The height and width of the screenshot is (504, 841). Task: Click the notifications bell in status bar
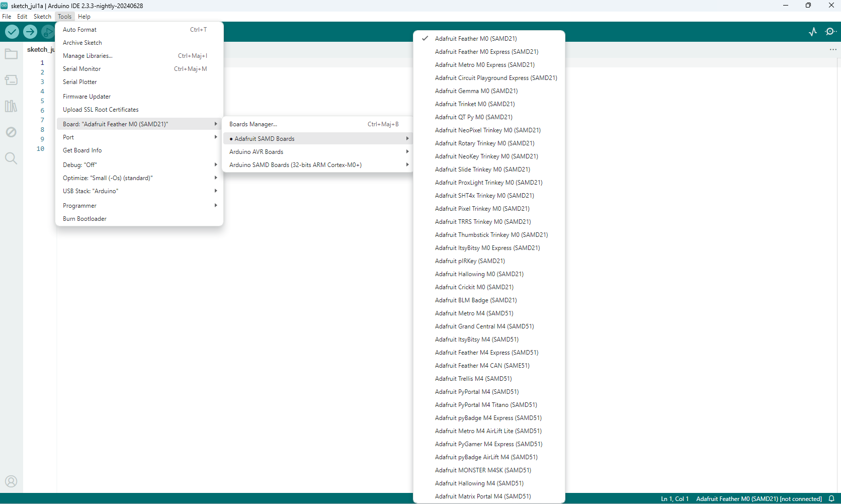tap(831, 499)
